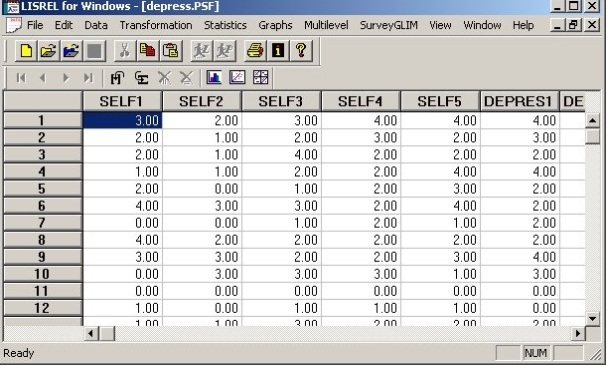Image resolution: width=609 pixels, height=366 pixels.
Task: Click the yellow question mark help icon
Action: pos(301,51)
